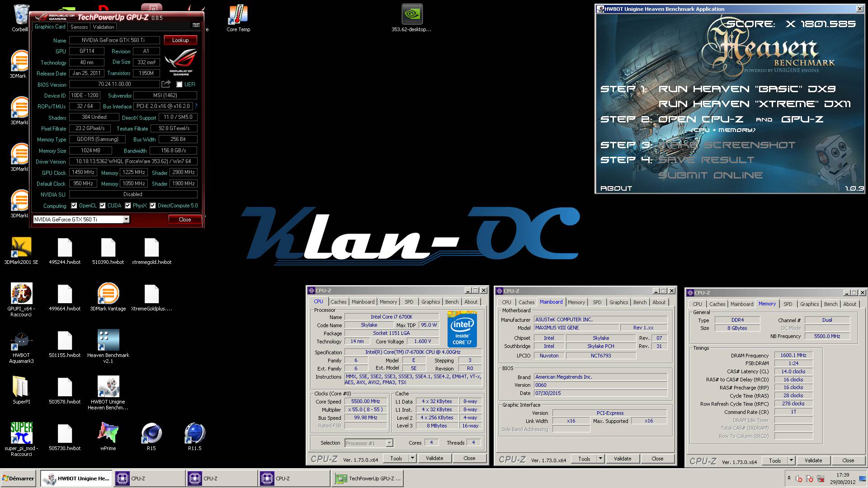The width and height of the screenshot is (868, 488).
Task: Toggle the DirectCompute 5.0 checkbox
Action: [x=153, y=206]
